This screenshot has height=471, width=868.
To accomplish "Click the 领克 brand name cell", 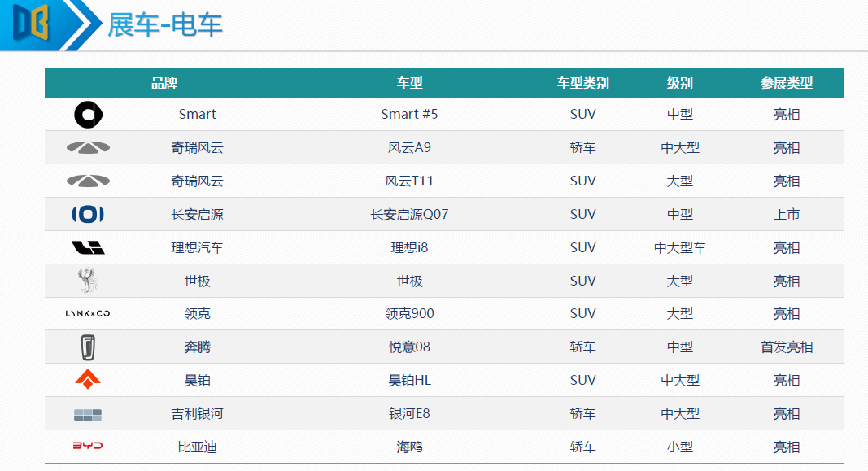I will pos(197,314).
